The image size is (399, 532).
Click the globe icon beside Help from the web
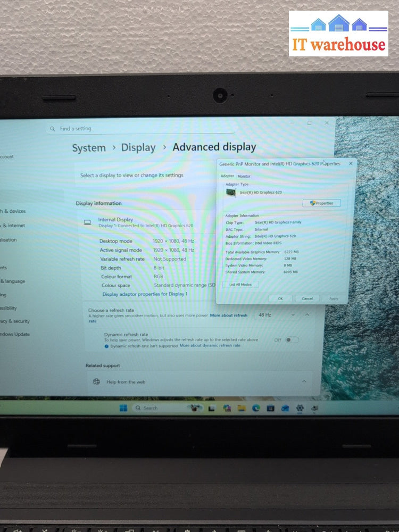[96, 381]
